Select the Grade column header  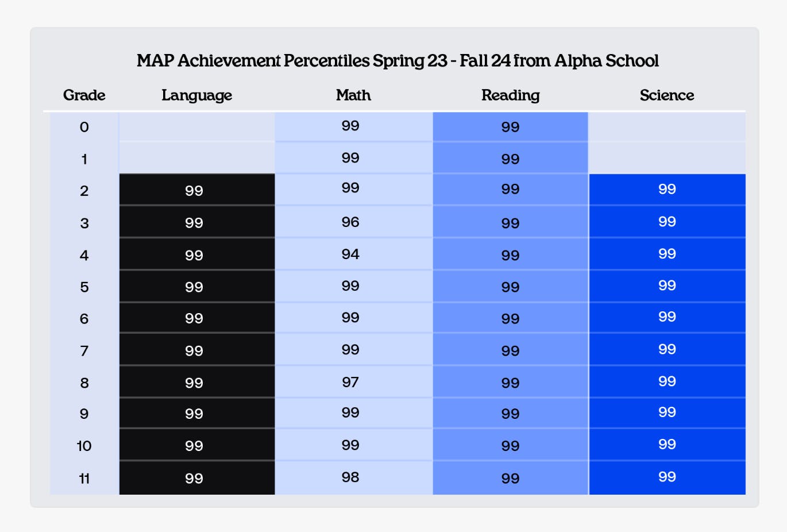(x=84, y=95)
